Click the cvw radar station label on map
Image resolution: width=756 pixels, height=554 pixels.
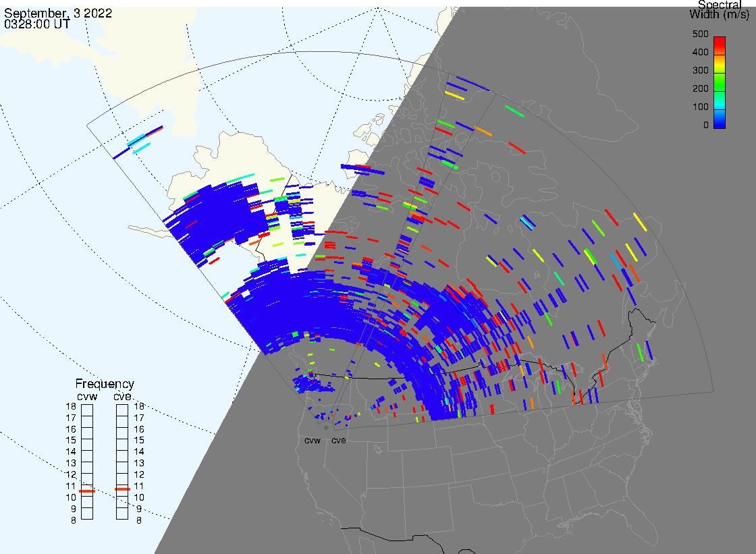coord(313,441)
